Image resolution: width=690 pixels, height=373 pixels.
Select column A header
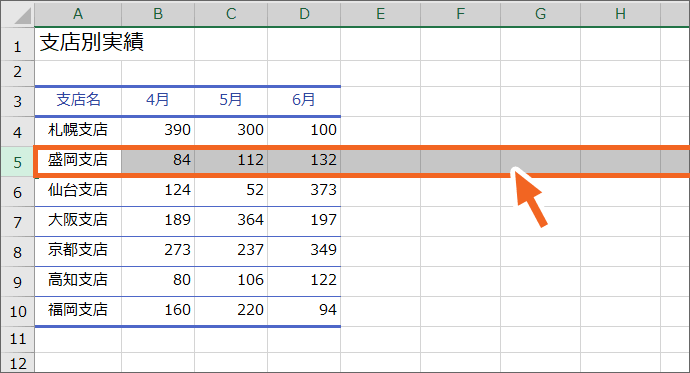[78, 14]
